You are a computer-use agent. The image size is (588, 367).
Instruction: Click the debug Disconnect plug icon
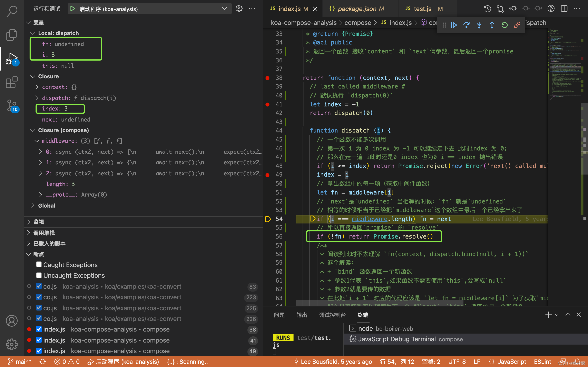coord(517,25)
